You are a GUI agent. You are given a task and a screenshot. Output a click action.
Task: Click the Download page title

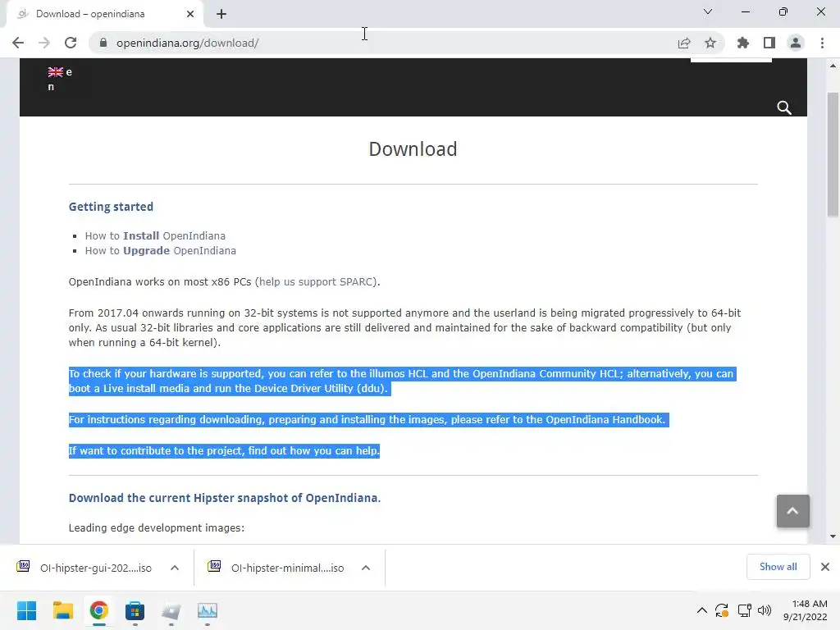click(413, 149)
